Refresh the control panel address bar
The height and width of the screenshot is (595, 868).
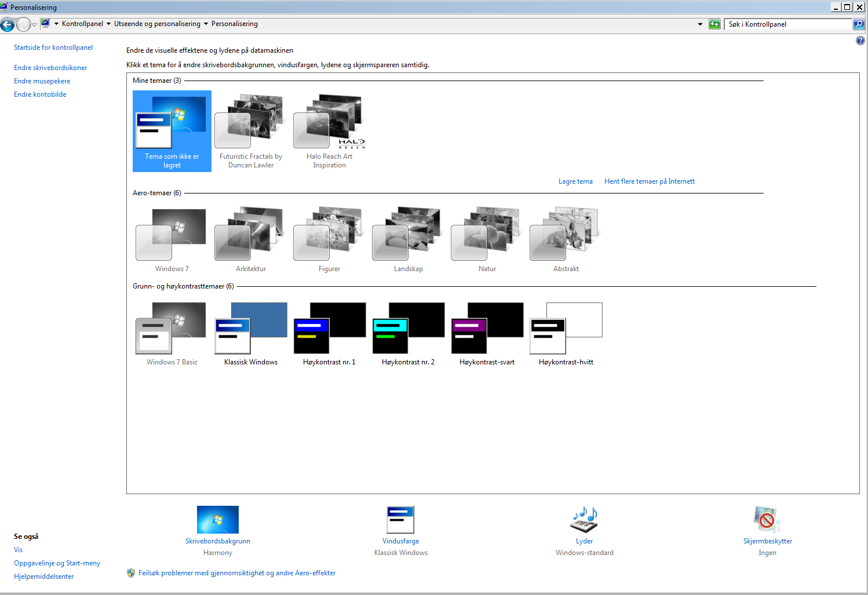tap(714, 24)
